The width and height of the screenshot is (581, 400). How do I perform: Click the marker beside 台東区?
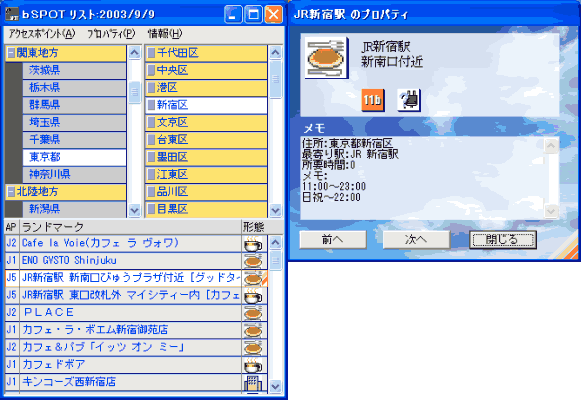coord(151,140)
